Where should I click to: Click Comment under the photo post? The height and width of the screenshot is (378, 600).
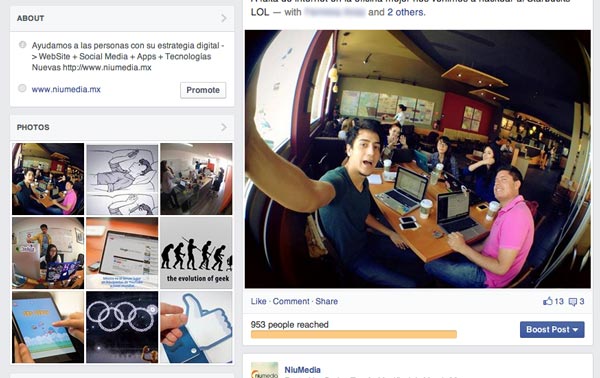(x=291, y=301)
